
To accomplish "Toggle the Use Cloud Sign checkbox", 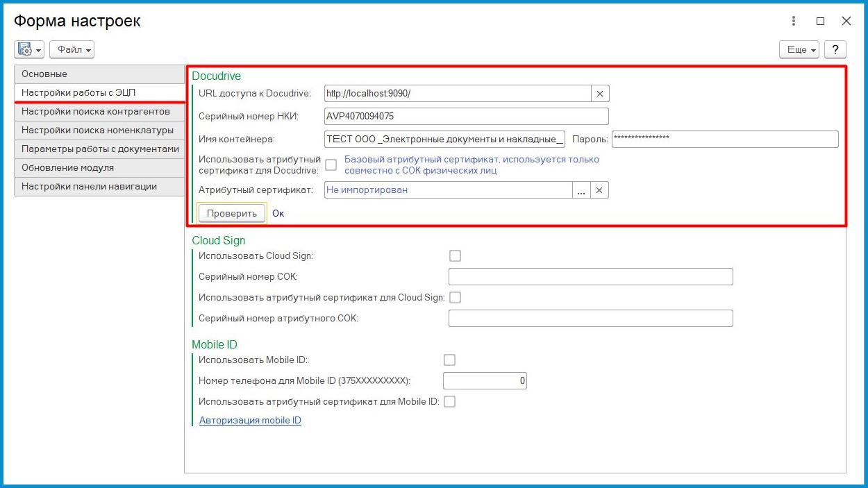I will (455, 255).
